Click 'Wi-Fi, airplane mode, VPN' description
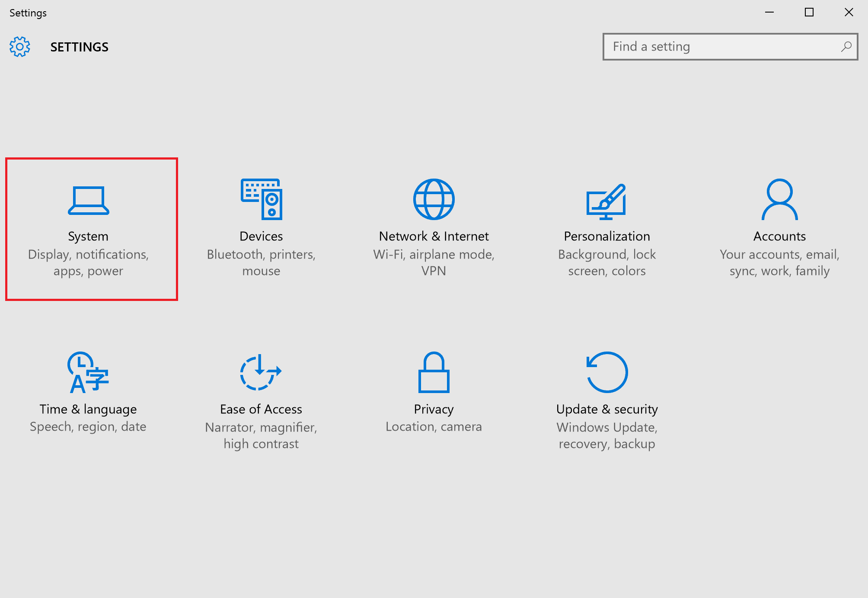Screen dimensions: 868x598 [x=434, y=262]
